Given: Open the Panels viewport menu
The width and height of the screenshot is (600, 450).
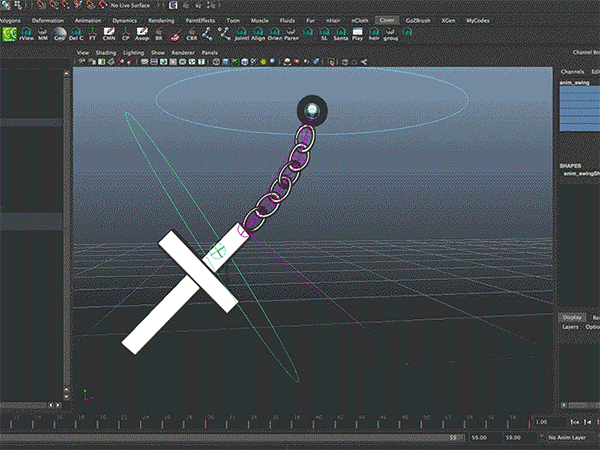Looking at the screenshot, I should [210, 52].
